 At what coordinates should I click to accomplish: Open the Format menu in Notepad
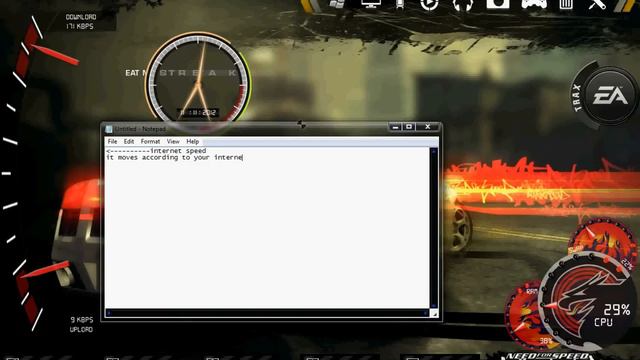(x=150, y=141)
